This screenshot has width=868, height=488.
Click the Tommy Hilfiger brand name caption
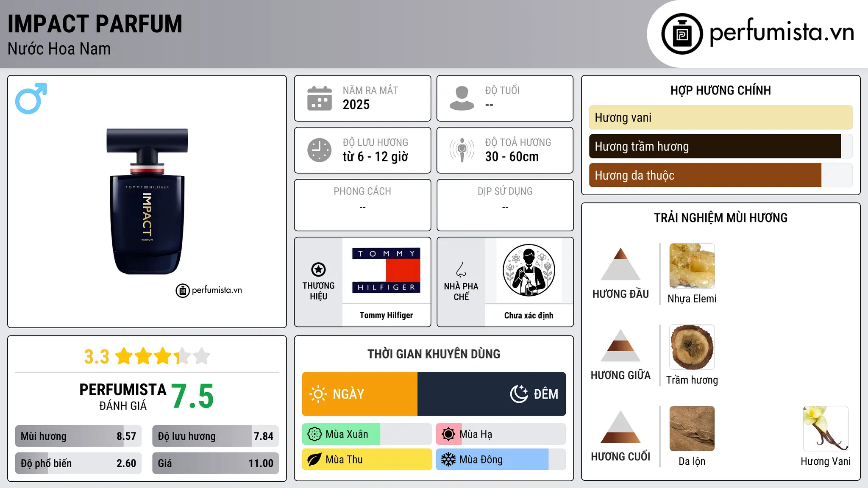[386, 315]
